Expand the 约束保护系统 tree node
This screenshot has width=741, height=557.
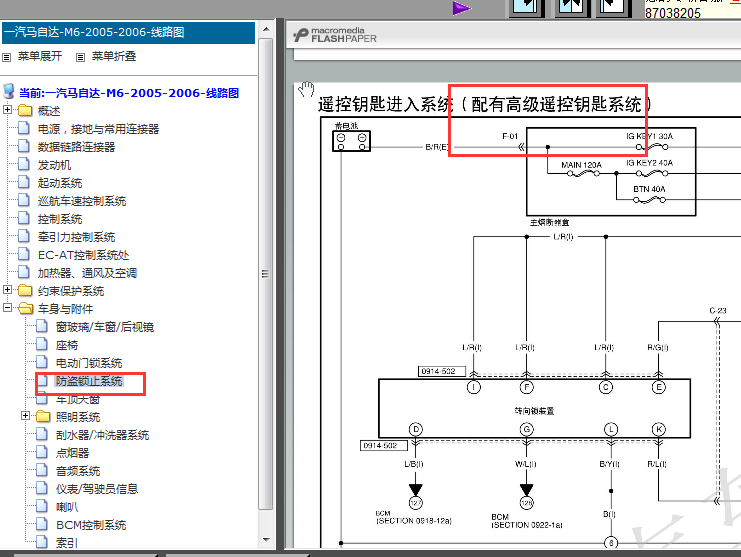tap(7, 289)
